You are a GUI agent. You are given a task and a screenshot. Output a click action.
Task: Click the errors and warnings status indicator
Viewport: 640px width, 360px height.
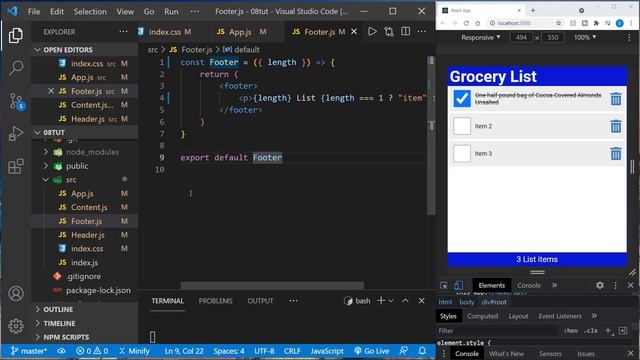click(x=92, y=351)
